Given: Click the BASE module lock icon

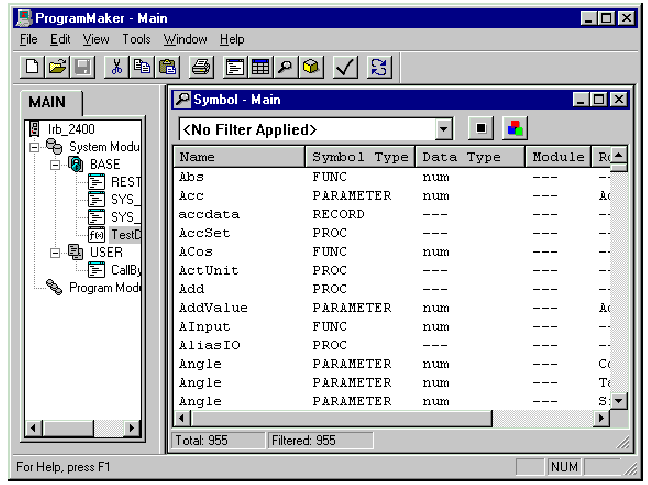Looking at the screenshot, I should (x=75, y=164).
